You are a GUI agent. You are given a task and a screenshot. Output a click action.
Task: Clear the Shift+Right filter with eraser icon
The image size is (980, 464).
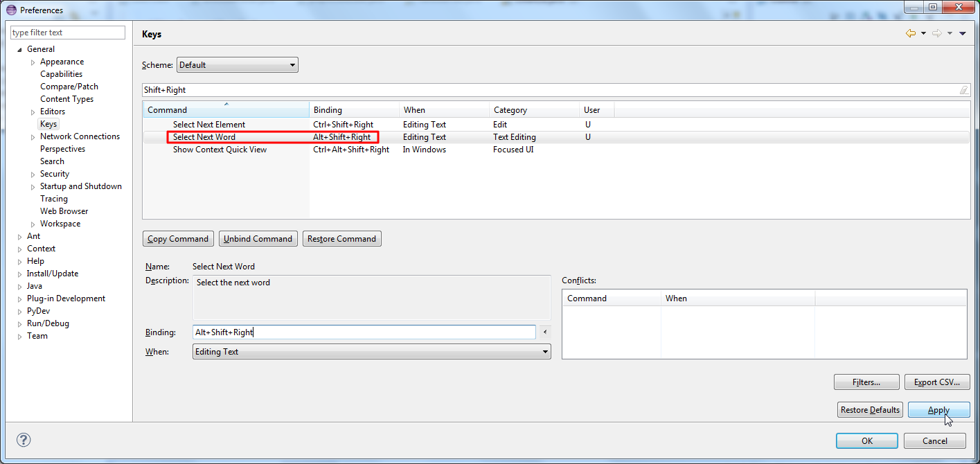pyautogui.click(x=963, y=90)
